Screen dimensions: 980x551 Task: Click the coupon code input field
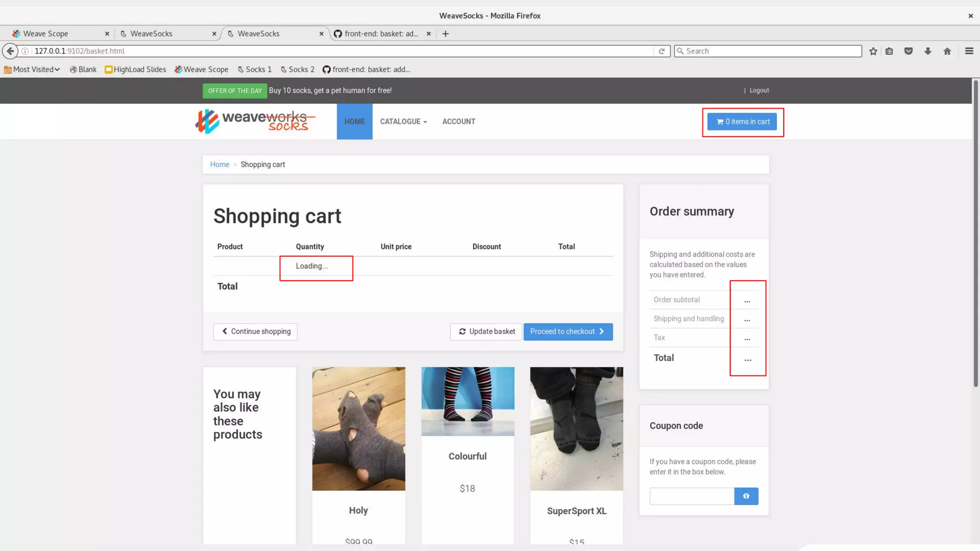click(691, 496)
